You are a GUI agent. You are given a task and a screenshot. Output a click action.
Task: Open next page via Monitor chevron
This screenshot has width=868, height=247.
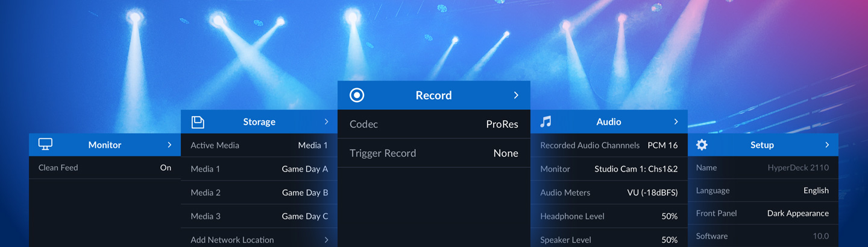click(x=169, y=145)
